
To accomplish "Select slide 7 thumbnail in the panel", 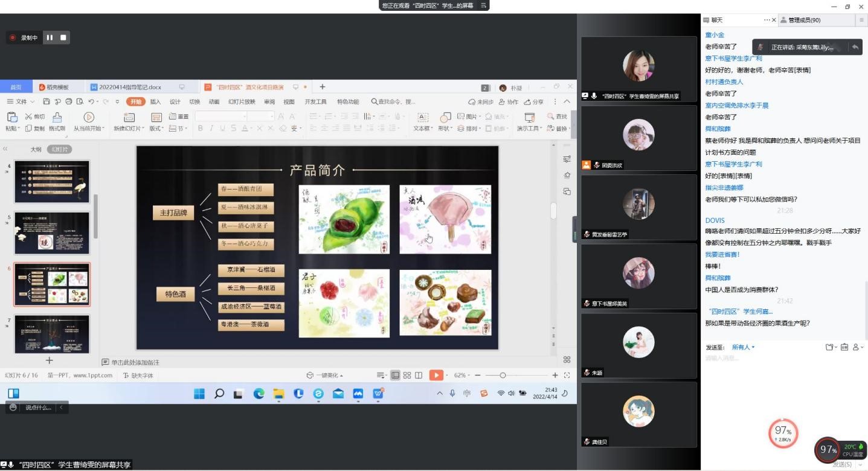I will [52, 334].
